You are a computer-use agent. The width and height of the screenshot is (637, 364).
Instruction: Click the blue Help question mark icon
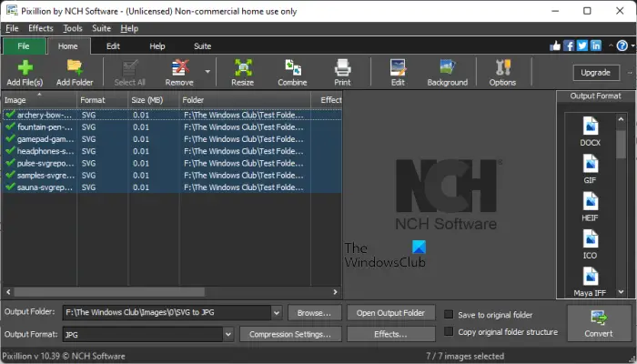(x=622, y=45)
